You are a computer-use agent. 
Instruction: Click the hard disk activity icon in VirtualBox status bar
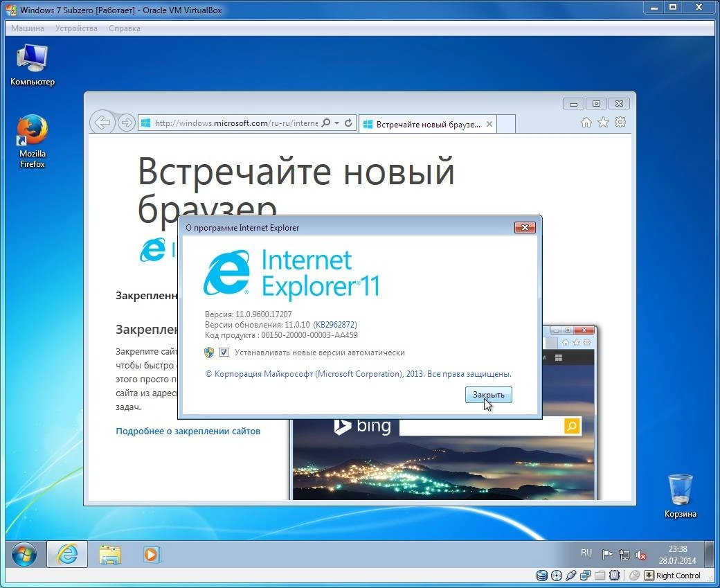542,575
